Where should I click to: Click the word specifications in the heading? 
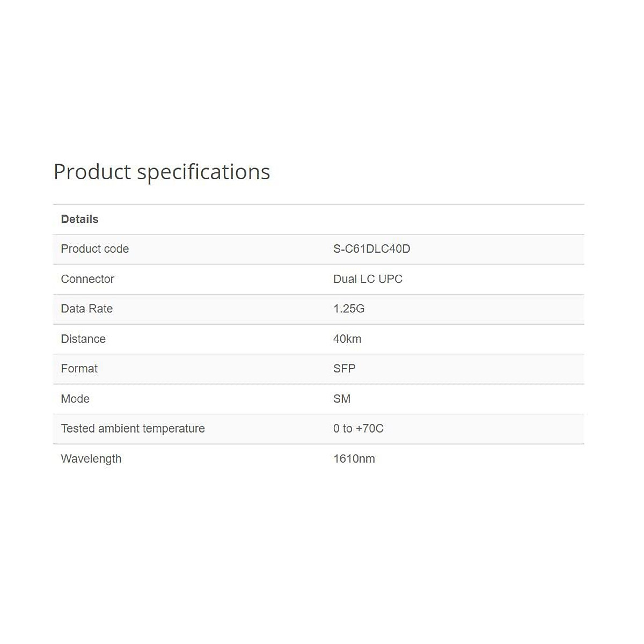203,172
